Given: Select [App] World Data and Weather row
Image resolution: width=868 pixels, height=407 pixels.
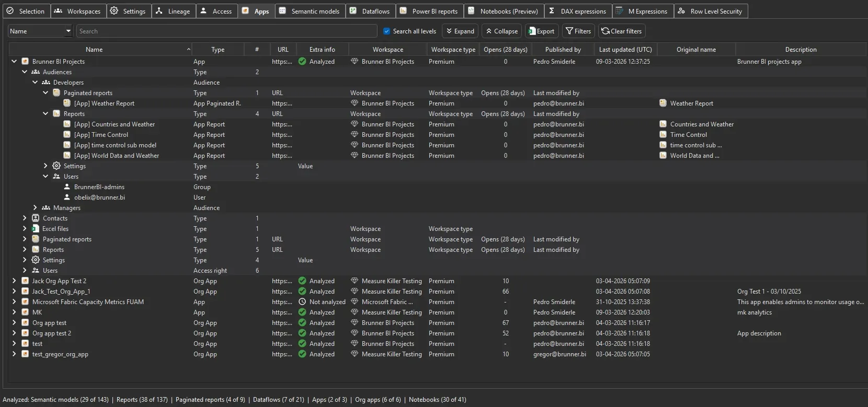Looking at the screenshot, I should click(438, 156).
